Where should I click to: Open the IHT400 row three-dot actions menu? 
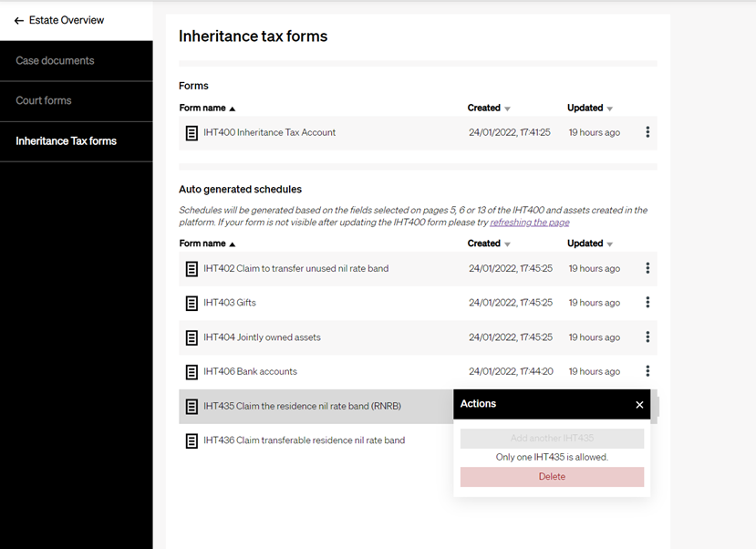pyautogui.click(x=647, y=132)
